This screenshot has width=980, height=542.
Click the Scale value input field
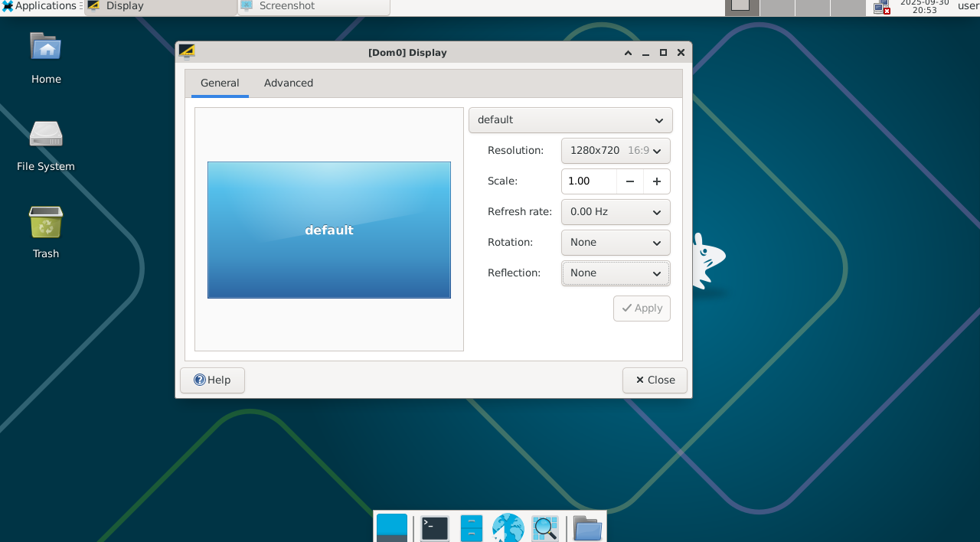pos(589,181)
